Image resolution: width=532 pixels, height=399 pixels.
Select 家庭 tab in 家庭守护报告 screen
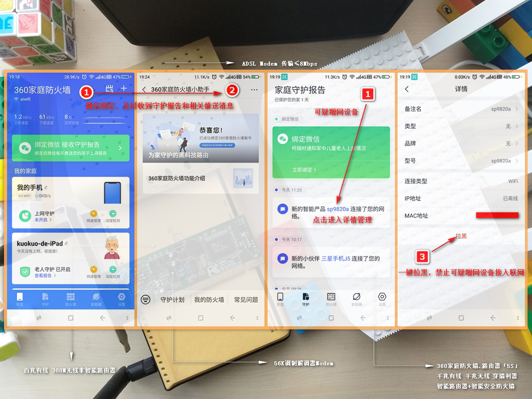click(280, 300)
